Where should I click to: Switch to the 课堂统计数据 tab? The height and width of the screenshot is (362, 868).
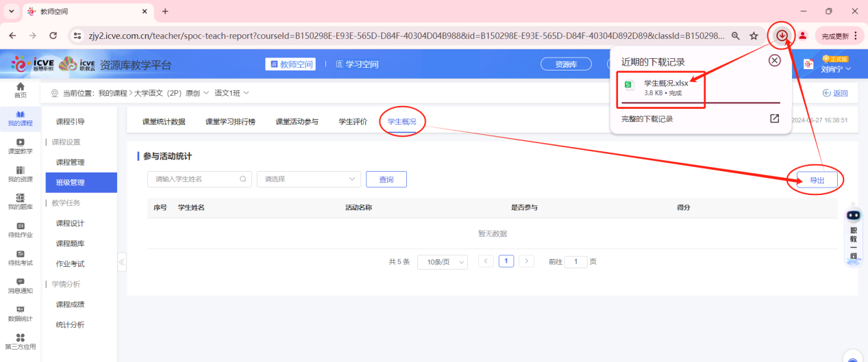click(164, 122)
